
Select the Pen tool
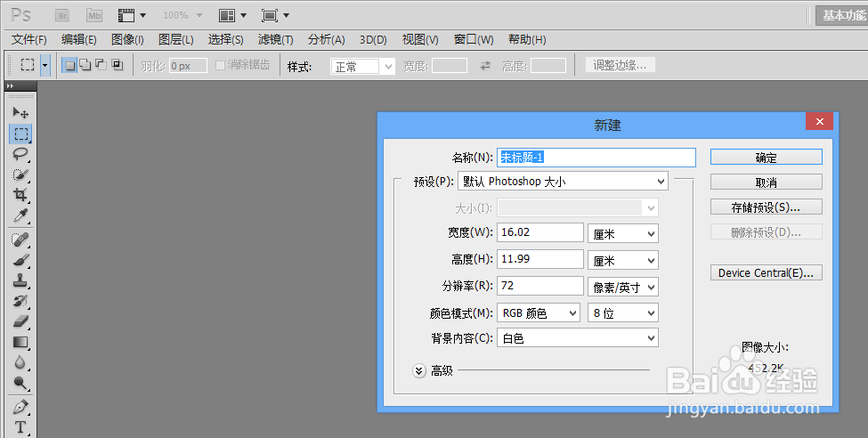[x=20, y=407]
